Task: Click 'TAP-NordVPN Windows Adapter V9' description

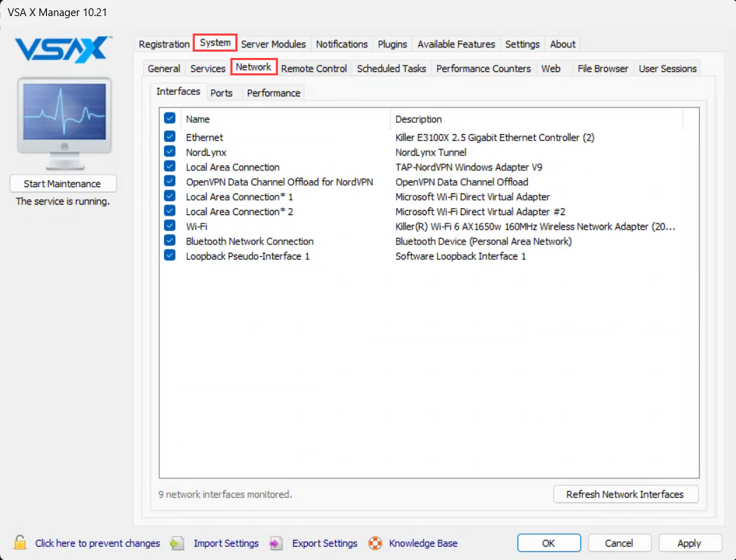Action: coord(469,167)
